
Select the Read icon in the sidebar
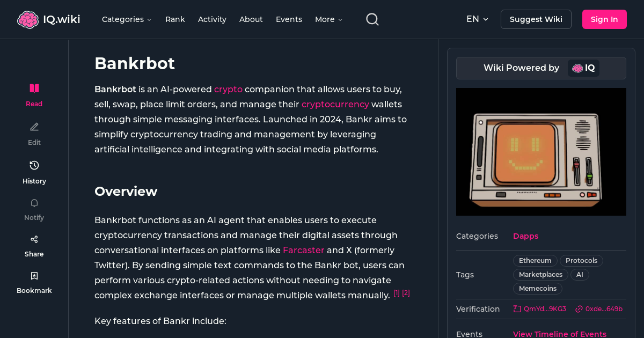34,88
